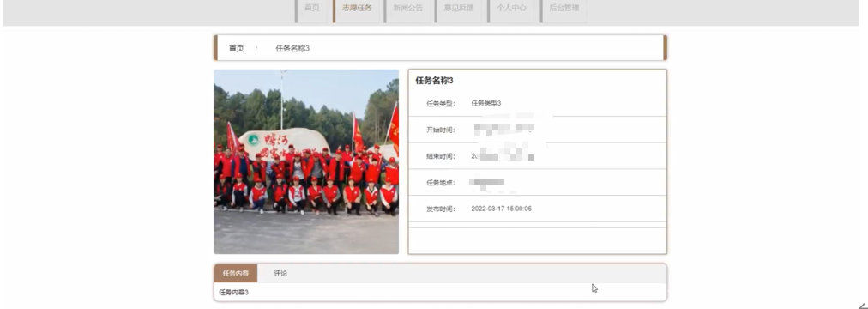Click the 任务内容3 description text
Viewport: 868px width, 309px height.
233,293
